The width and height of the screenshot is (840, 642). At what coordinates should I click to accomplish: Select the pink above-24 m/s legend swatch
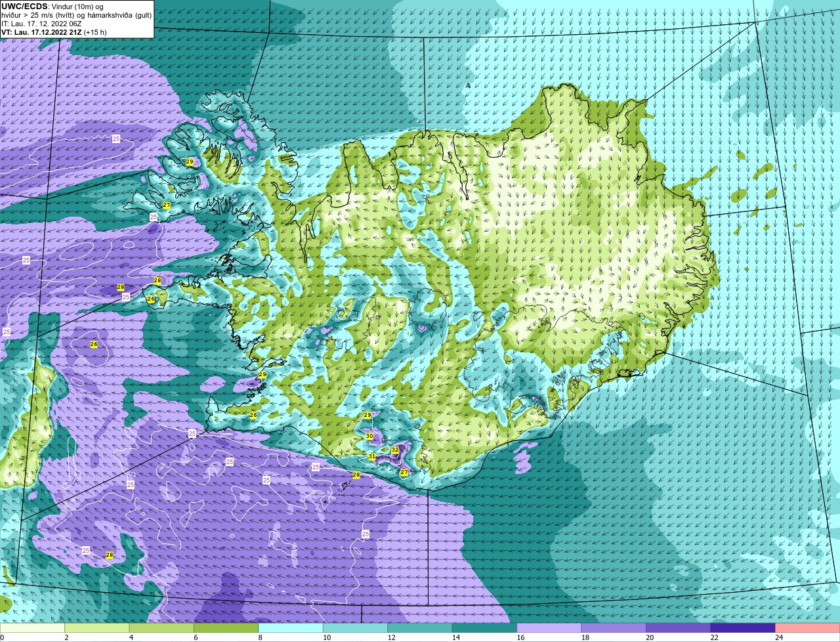pos(808,628)
